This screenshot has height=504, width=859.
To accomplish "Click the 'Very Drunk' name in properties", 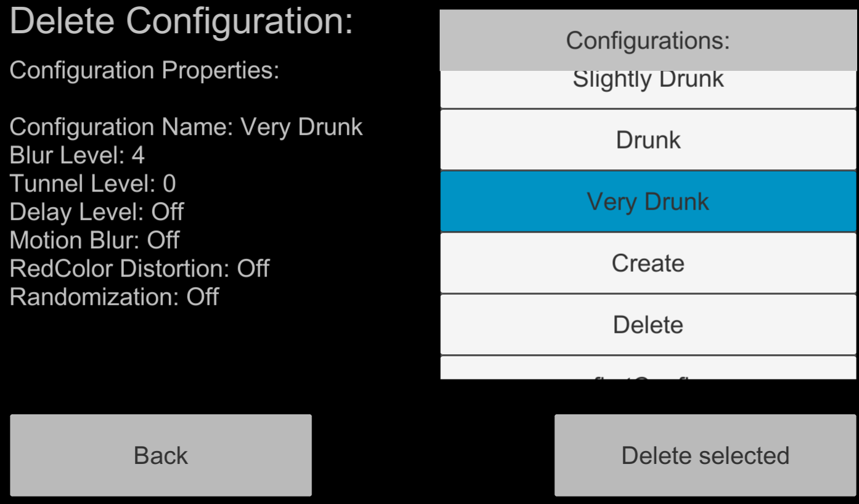I will point(302,127).
